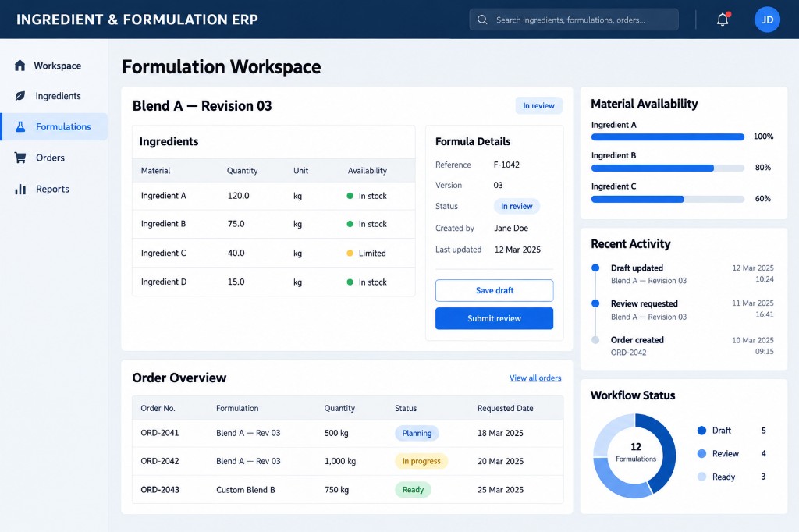Click the Ingredient C availability bar
This screenshot has width=799, height=532.
coord(668,199)
